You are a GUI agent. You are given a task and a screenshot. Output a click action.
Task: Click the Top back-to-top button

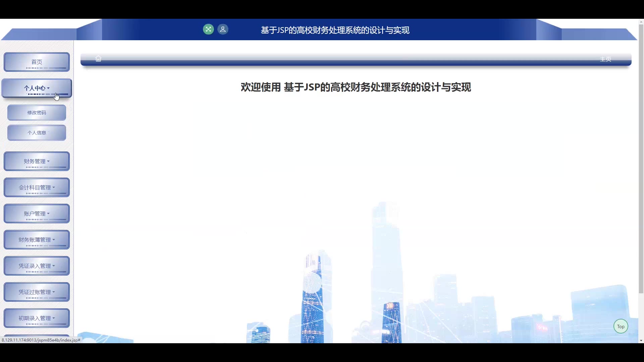coord(621,326)
